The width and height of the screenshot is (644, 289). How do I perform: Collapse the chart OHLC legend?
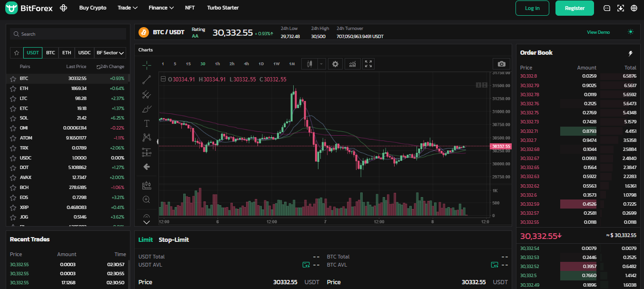pyautogui.click(x=164, y=80)
